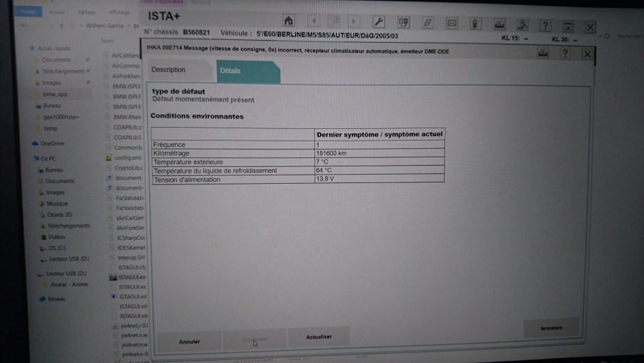The height and width of the screenshot is (363, 644).
Task: Click Tension d'alimentation 13.9 V cell
Action: point(379,179)
